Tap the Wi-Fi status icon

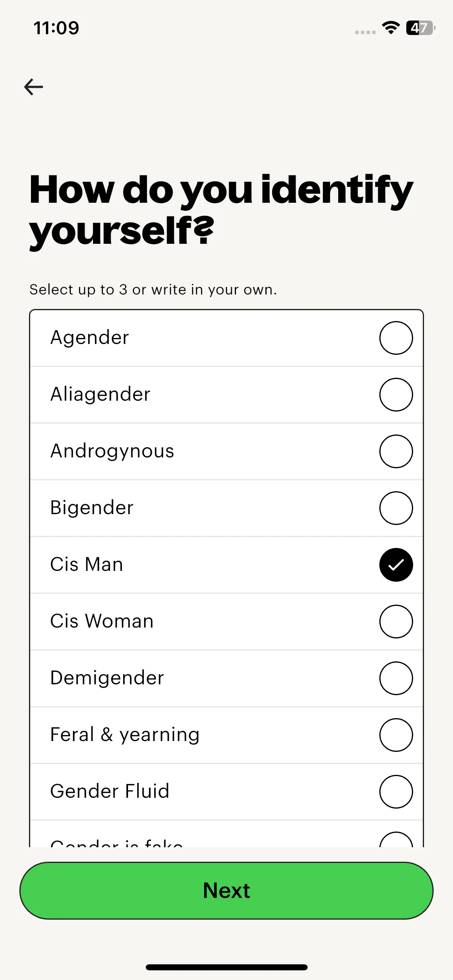(x=390, y=28)
